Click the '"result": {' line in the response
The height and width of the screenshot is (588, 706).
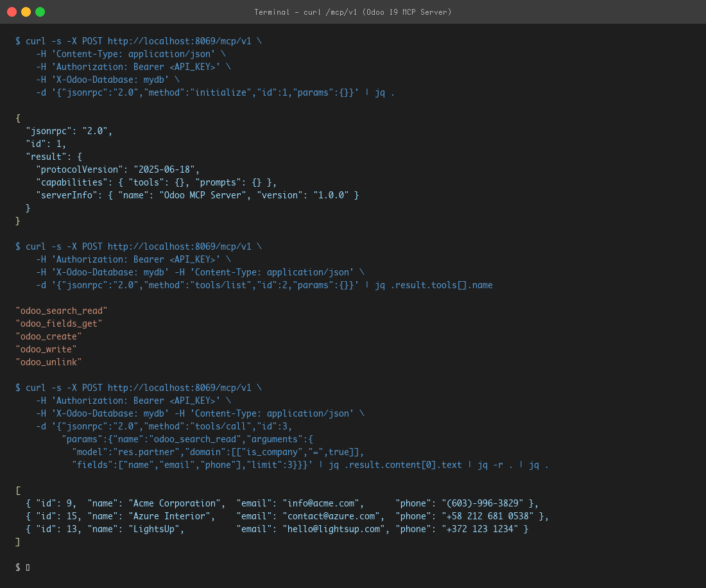(54, 157)
